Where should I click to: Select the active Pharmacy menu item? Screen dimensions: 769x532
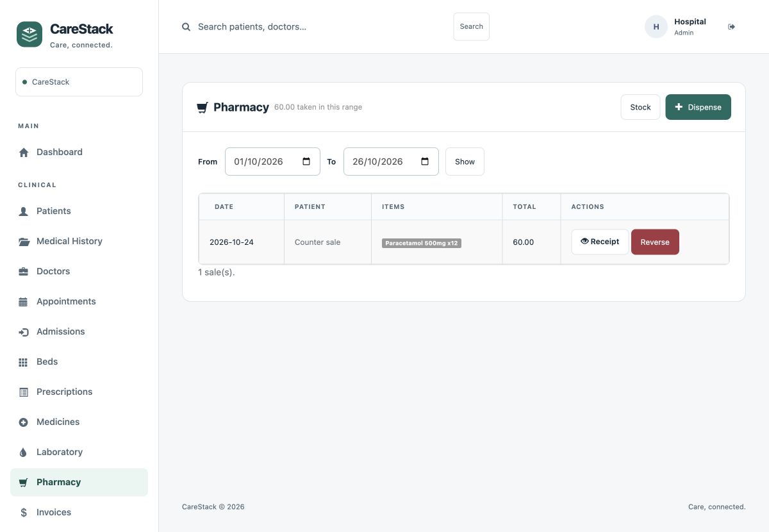coord(79,482)
